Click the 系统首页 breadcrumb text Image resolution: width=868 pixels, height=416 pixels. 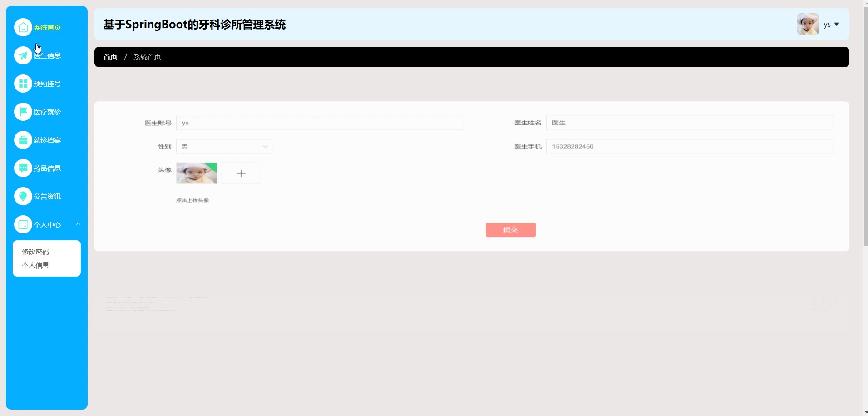coord(147,57)
